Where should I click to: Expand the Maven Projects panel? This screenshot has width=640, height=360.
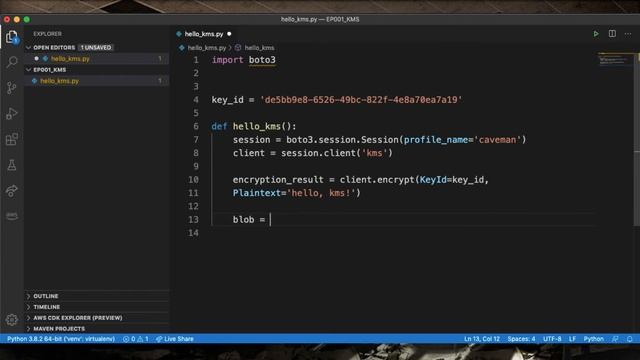coord(59,329)
